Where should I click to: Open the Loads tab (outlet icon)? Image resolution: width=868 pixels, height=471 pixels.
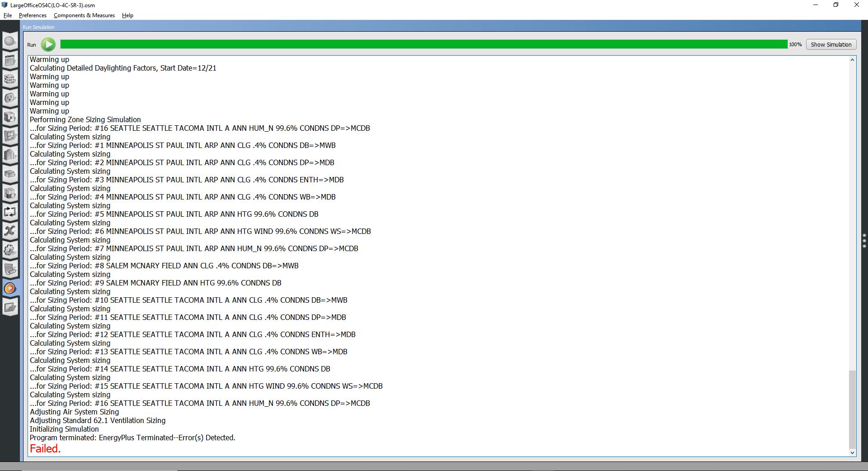10,98
